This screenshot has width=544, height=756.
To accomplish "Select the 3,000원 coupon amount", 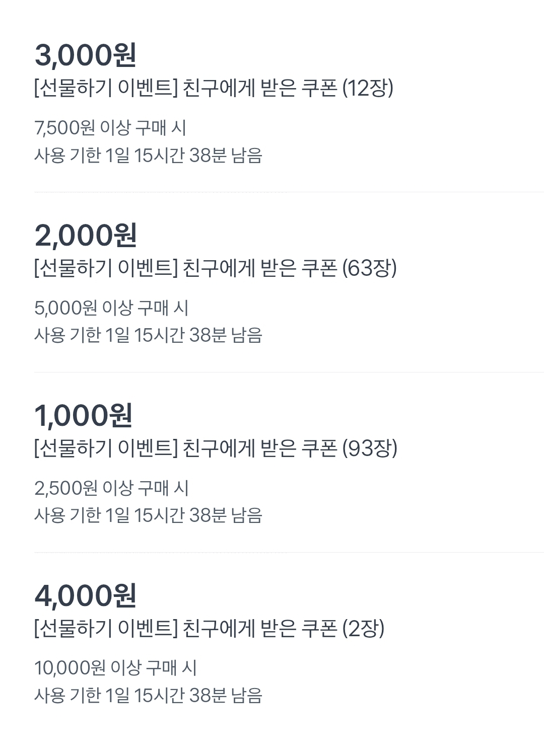I will (86, 55).
